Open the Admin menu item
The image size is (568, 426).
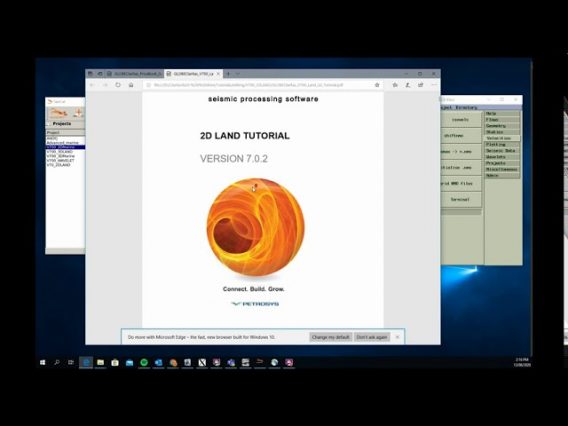(502, 175)
